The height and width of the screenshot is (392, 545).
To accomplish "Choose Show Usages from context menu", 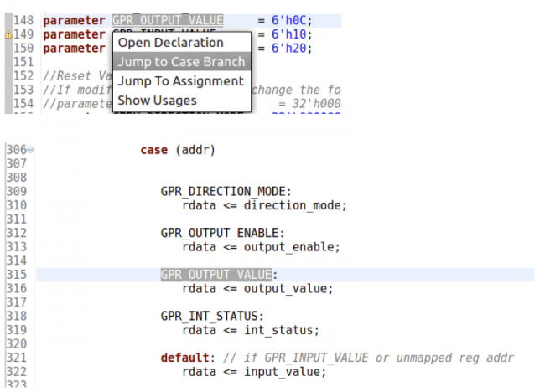I will pyautogui.click(x=157, y=101).
